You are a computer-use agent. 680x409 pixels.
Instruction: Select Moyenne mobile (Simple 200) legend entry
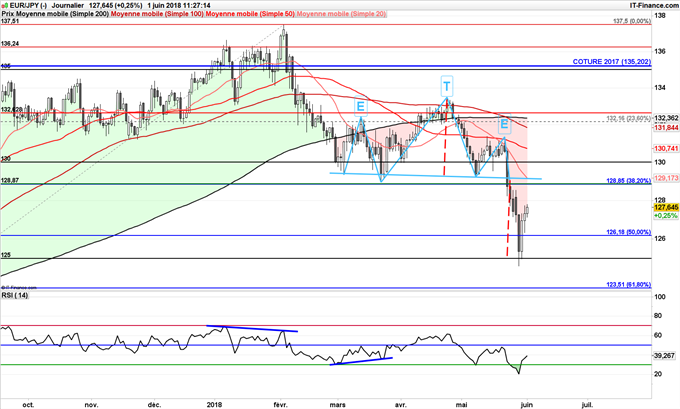(x=62, y=14)
